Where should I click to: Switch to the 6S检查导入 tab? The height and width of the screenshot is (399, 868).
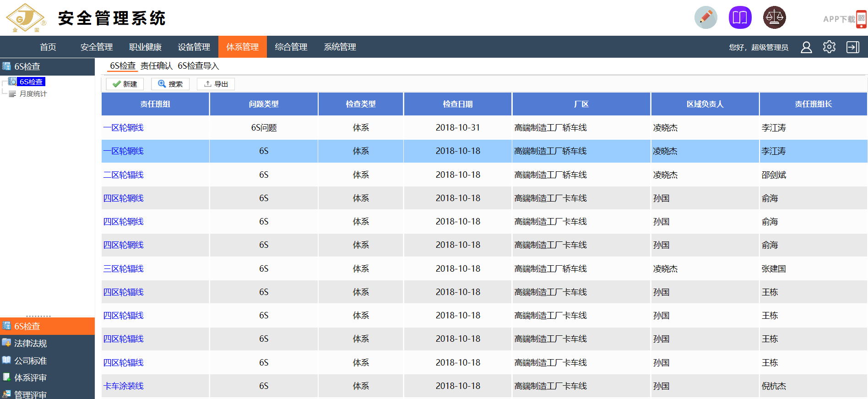tap(198, 66)
